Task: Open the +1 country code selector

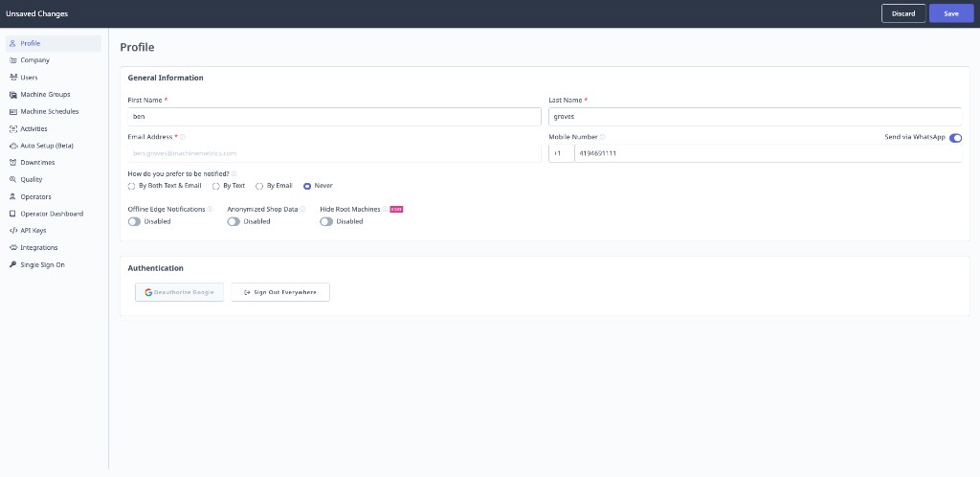Action: [x=561, y=153]
